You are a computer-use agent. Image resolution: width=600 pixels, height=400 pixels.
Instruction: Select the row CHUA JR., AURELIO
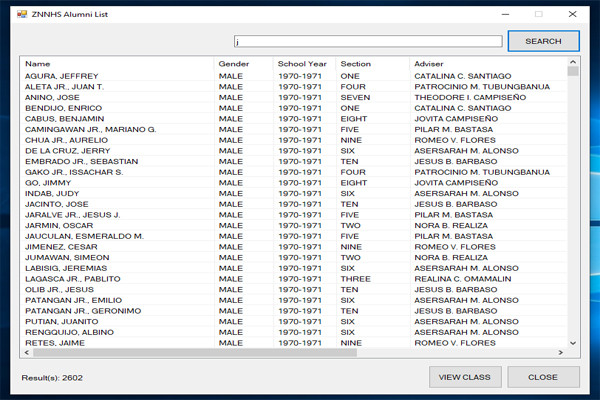[x=294, y=140]
